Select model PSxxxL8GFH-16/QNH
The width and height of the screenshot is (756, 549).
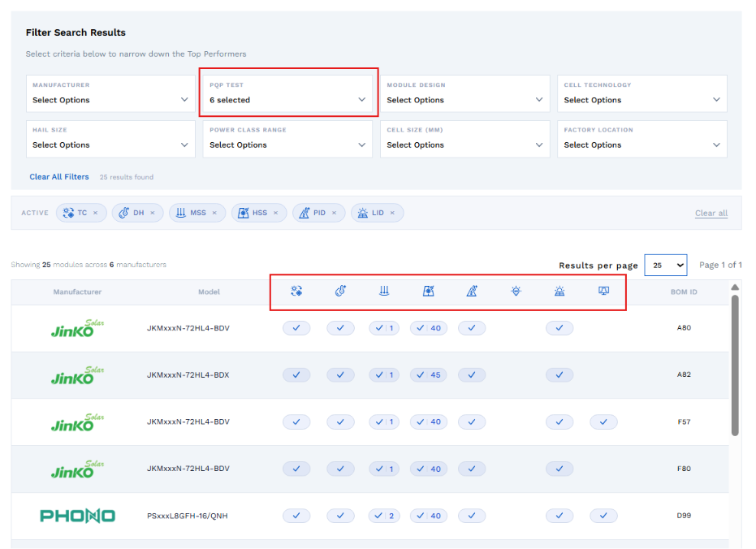click(x=187, y=516)
